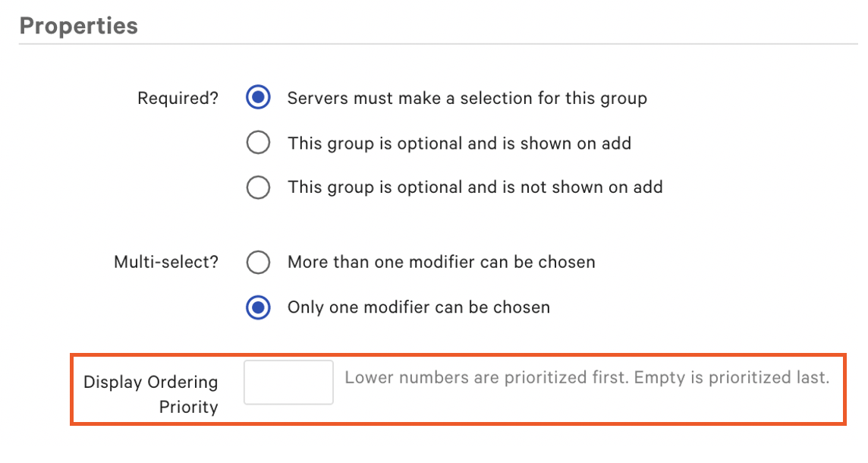Viewport: 868px width, 463px height.
Task: Enable "More than one modifier can be chosen"
Action: click(258, 263)
